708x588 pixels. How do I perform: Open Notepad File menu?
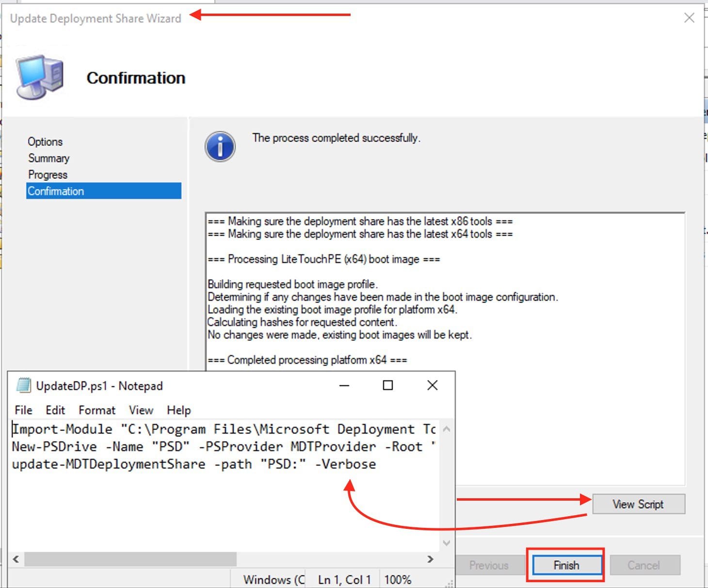(x=23, y=410)
